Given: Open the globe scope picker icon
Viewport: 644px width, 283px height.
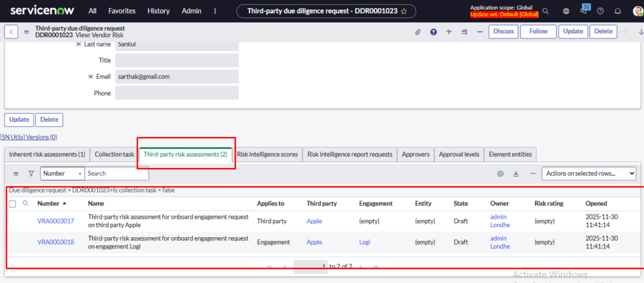Looking at the screenshot, I should coord(565,11).
